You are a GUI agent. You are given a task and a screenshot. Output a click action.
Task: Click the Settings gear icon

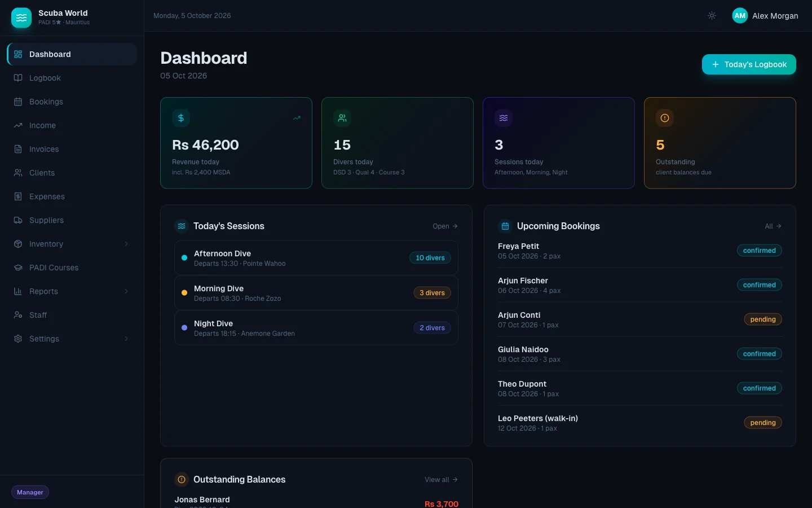(x=18, y=339)
